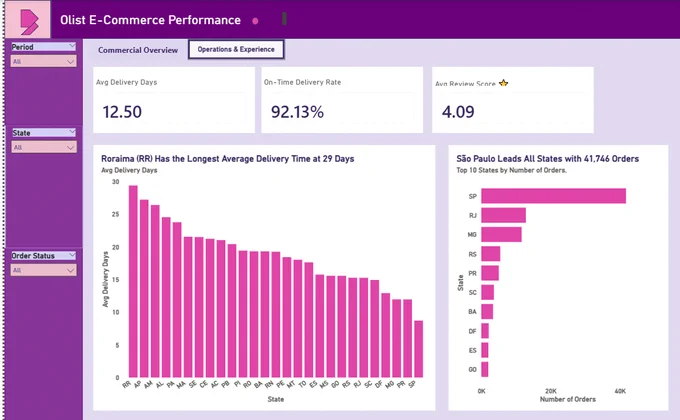The width and height of the screenshot is (680, 420).
Task: Select the AL bar in delivery days chart
Action: (x=166, y=297)
